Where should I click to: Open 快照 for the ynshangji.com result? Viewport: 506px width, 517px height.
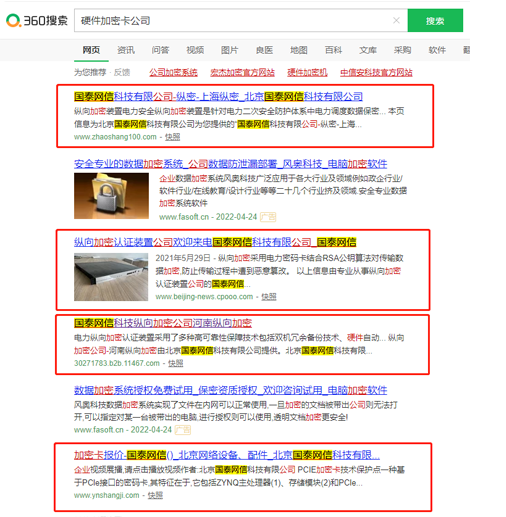155,495
